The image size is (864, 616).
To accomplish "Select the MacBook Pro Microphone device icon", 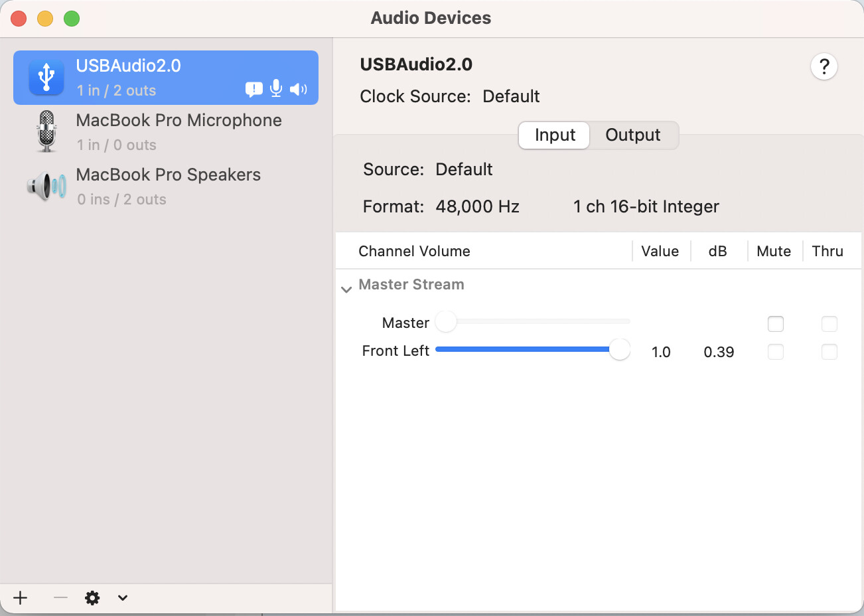I will [46, 131].
